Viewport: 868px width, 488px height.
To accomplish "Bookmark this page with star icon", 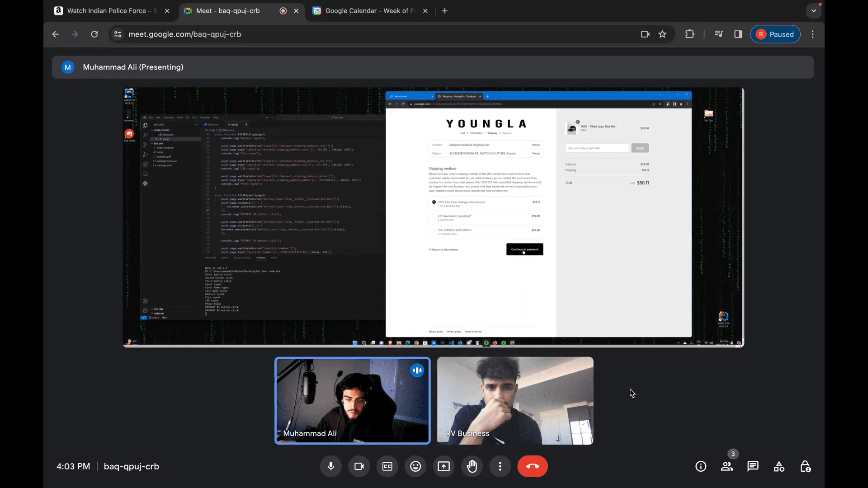I will (x=662, y=34).
